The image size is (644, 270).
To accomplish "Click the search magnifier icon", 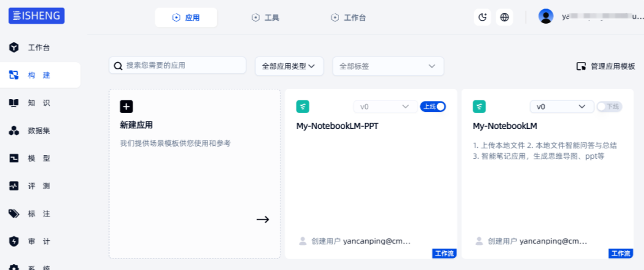I will click(118, 66).
